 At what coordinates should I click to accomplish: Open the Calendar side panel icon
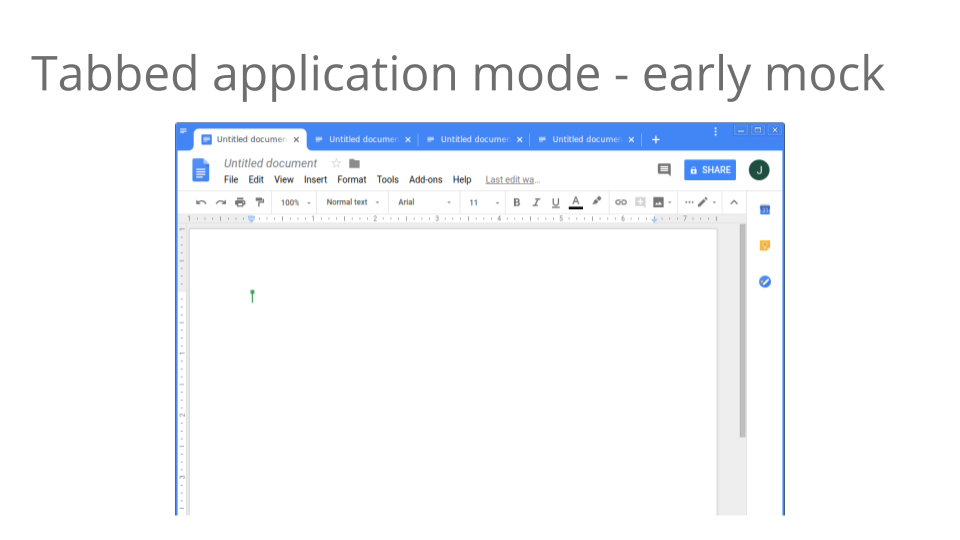(765, 210)
